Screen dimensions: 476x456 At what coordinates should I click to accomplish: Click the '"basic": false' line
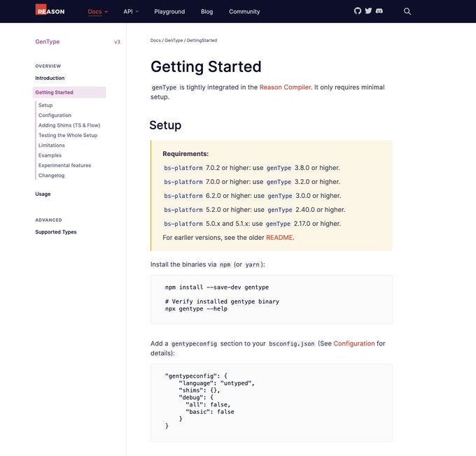click(210, 412)
